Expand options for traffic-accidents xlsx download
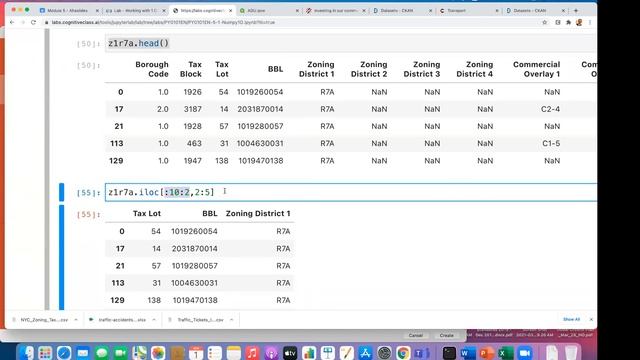640x360 pixels. (154, 320)
